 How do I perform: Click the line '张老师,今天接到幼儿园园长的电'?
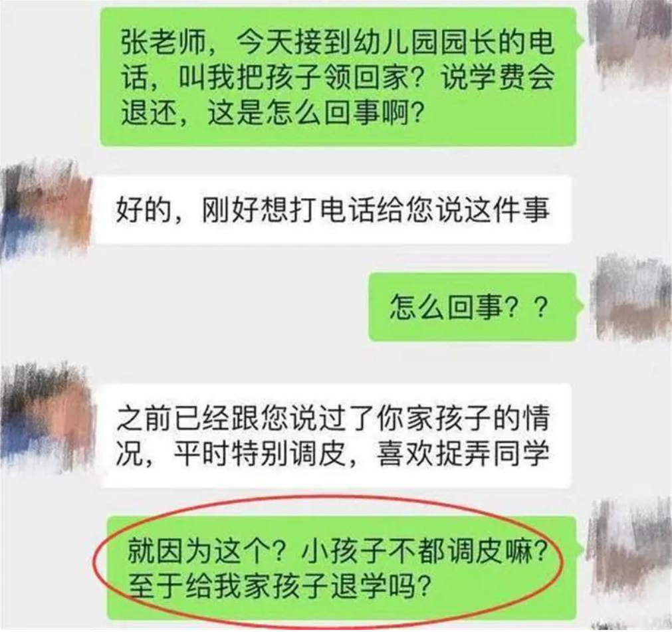(338, 43)
